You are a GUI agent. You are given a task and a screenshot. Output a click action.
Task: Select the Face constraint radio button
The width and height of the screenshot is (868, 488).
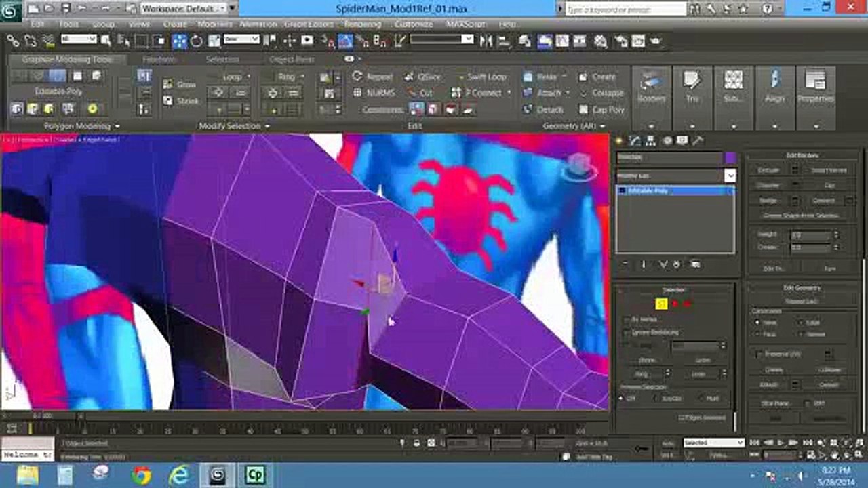coord(757,334)
